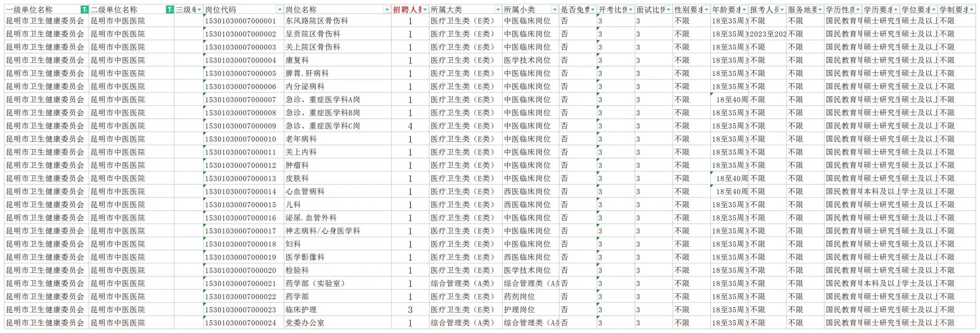Click 医学技术岗位 cell in 康复科 row

click(x=531, y=60)
